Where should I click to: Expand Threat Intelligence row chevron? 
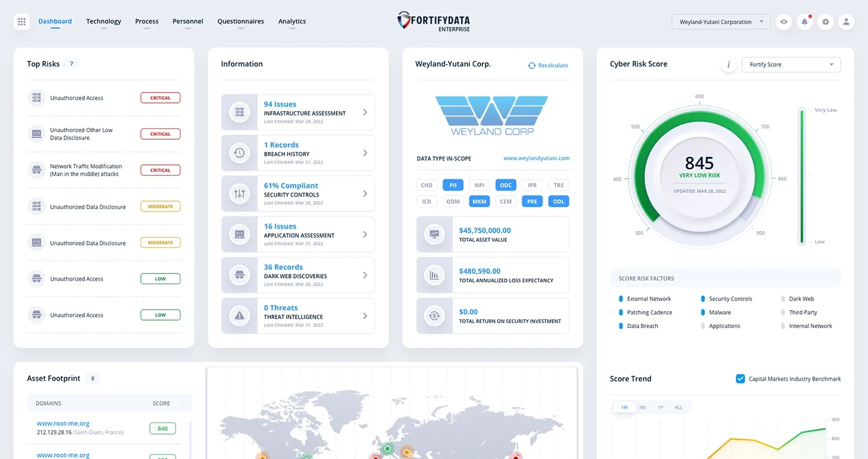[365, 316]
